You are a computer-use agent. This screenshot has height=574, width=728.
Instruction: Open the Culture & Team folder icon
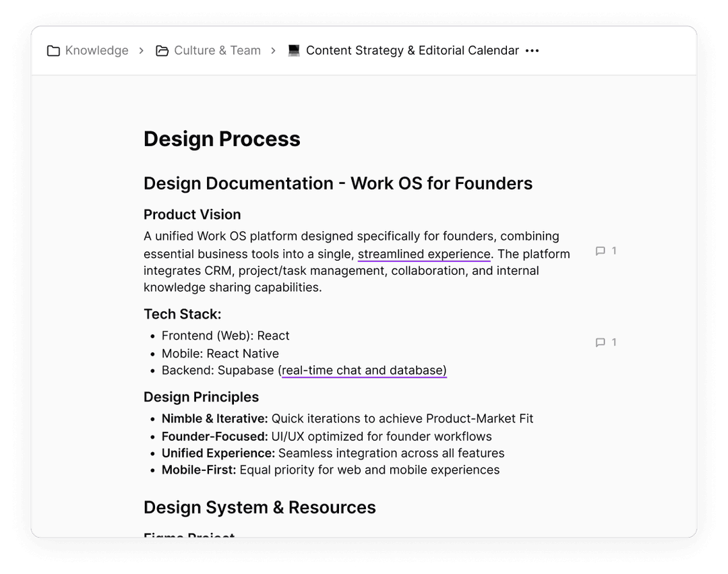[162, 51]
